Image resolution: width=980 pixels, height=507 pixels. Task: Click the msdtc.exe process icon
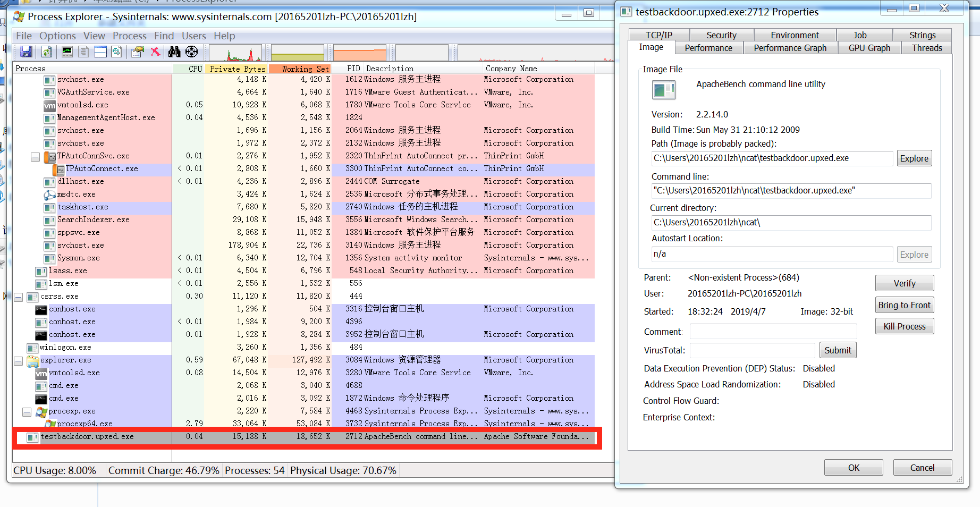[x=49, y=195]
